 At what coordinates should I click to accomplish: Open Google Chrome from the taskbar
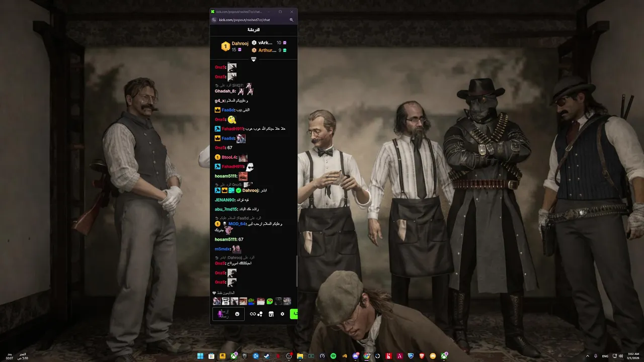(x=366, y=356)
